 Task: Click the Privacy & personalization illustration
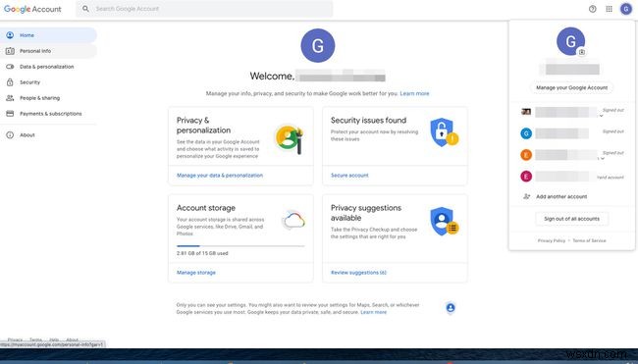click(290, 139)
